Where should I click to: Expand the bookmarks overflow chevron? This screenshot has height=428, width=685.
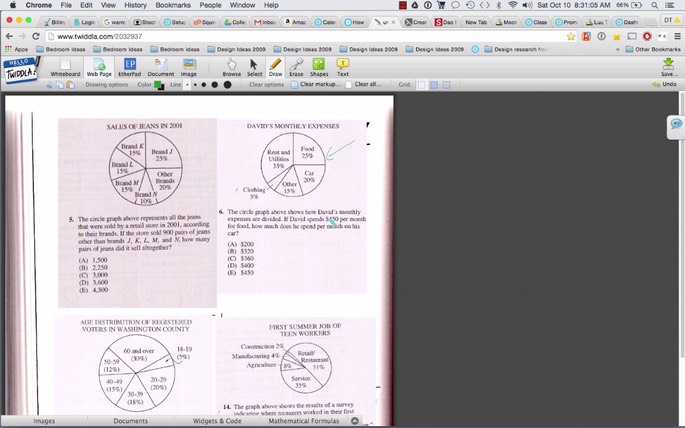[617, 49]
